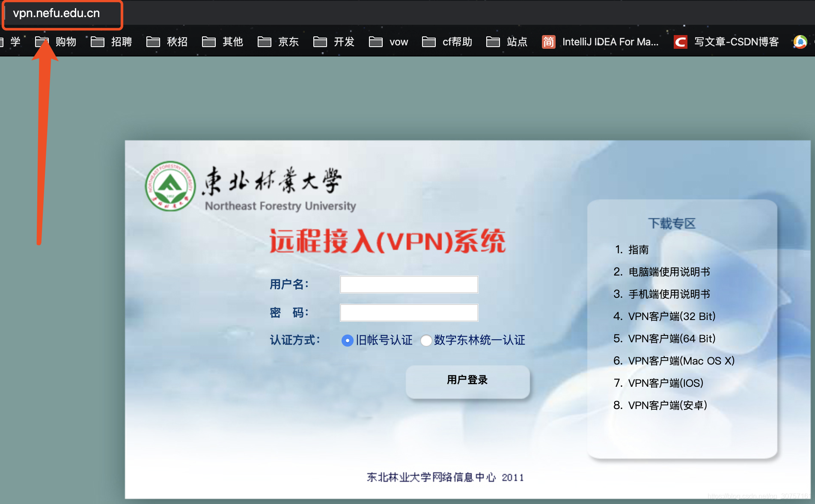Select the 旧帐号认证 radio option

347,341
